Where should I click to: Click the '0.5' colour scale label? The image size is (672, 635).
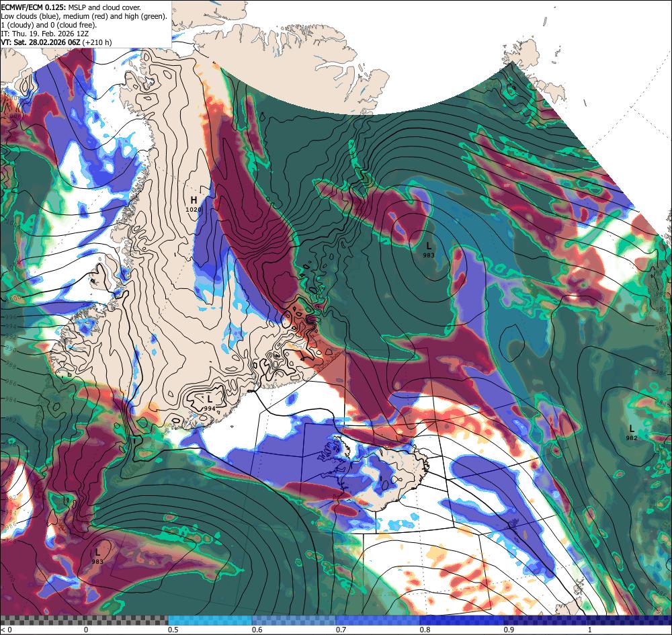tap(173, 630)
